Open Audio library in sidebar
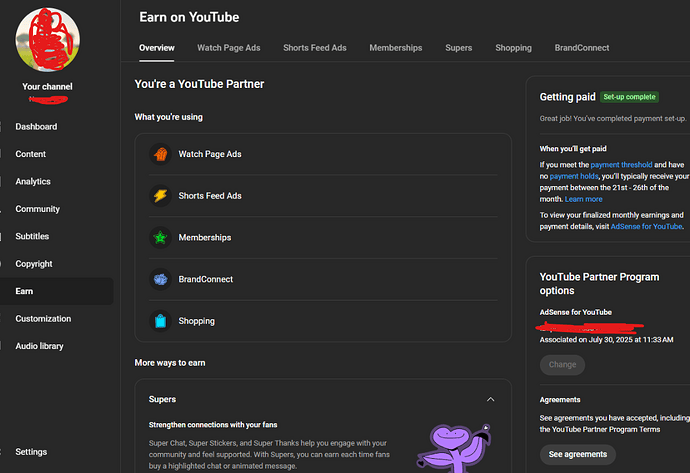690x473 pixels. click(39, 346)
